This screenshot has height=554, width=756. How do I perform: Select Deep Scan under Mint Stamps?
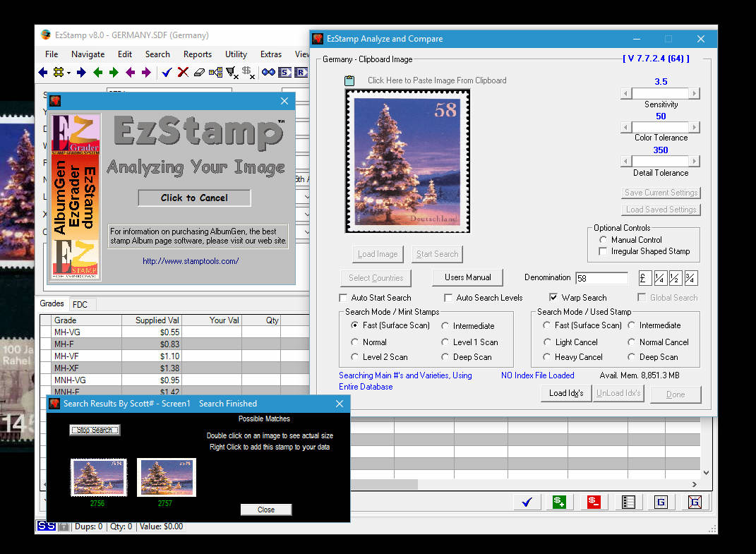click(x=445, y=357)
